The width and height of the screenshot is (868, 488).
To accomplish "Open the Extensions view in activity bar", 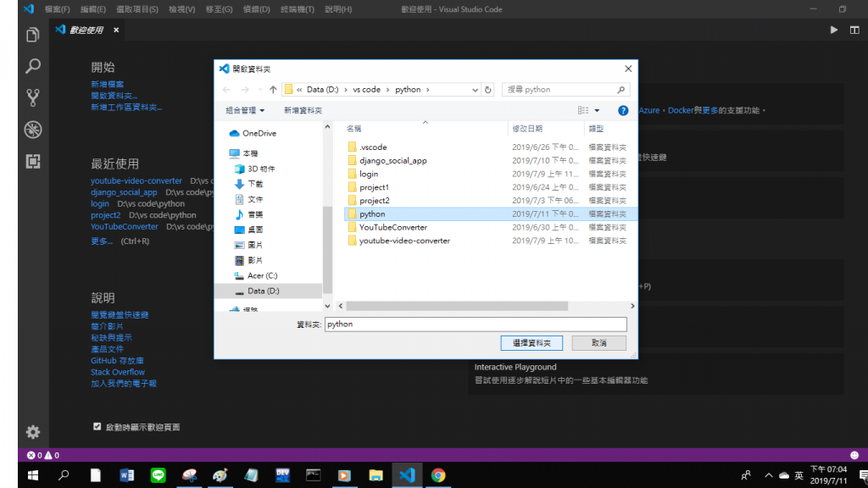I will (33, 161).
